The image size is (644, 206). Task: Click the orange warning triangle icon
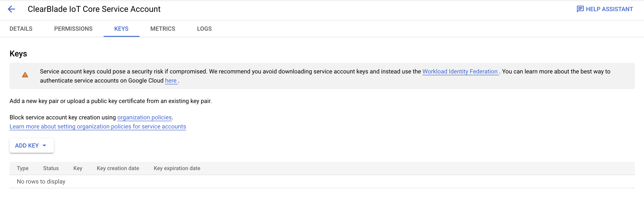(x=25, y=75)
